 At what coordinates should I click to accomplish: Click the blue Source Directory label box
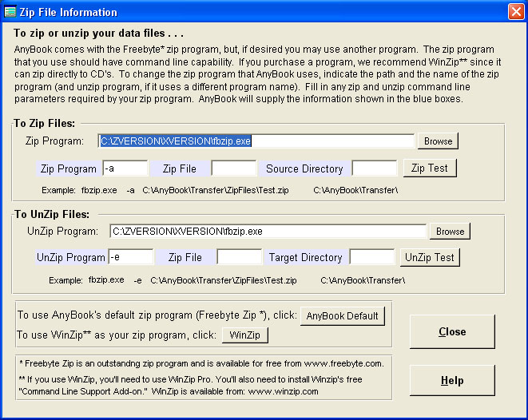(x=304, y=168)
